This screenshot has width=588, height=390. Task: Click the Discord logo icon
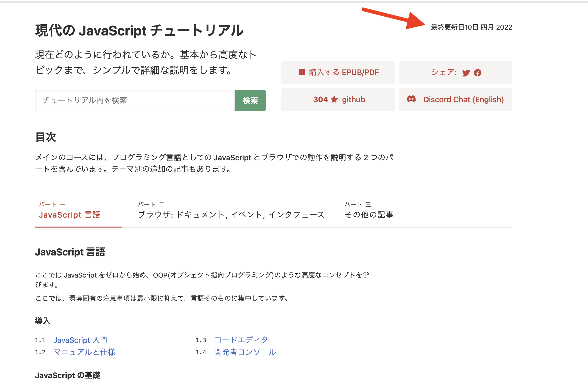pos(411,99)
